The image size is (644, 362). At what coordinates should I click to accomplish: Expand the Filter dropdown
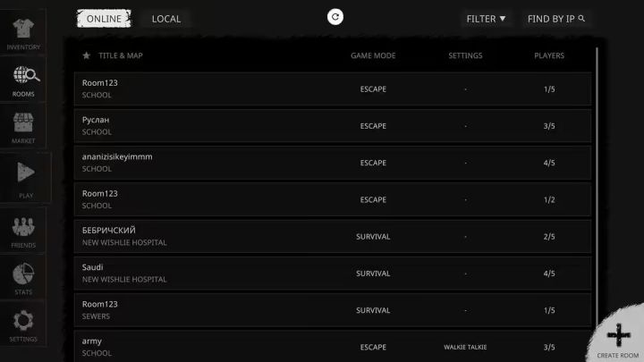pos(486,19)
